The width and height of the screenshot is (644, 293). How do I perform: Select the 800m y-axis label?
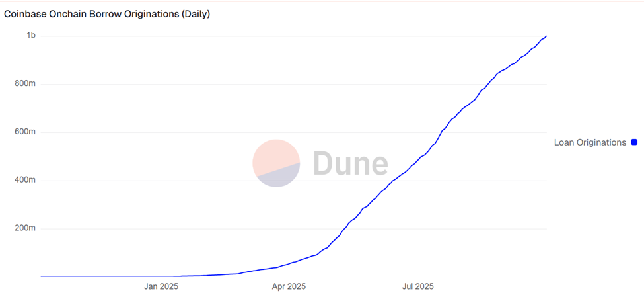pos(26,84)
